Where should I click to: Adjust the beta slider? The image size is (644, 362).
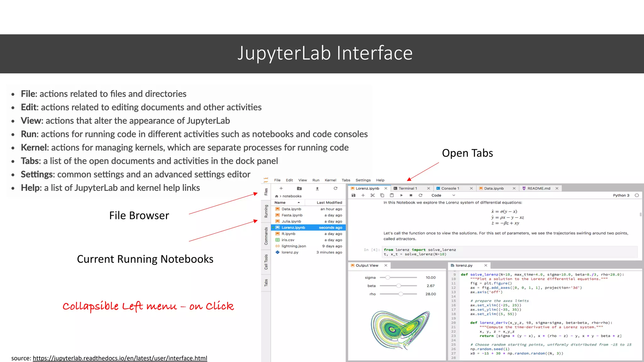point(398,286)
